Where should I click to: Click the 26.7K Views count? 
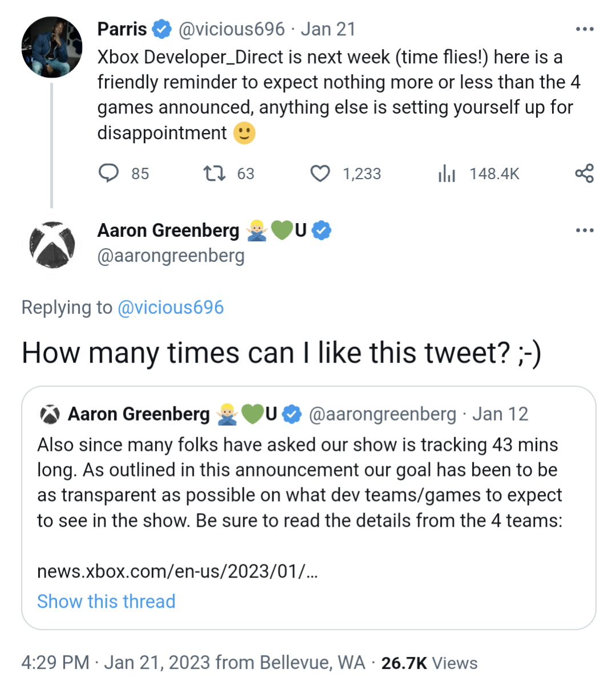[x=429, y=663]
